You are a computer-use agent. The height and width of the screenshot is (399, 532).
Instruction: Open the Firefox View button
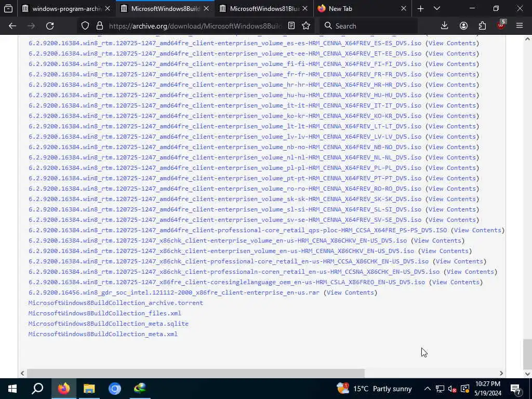[8, 8]
